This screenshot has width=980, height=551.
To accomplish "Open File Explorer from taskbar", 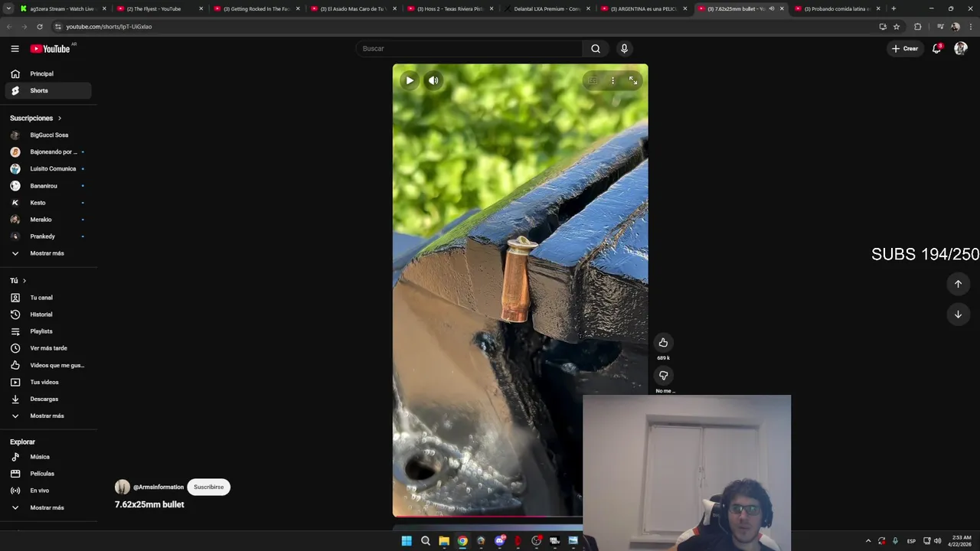I will [x=444, y=541].
